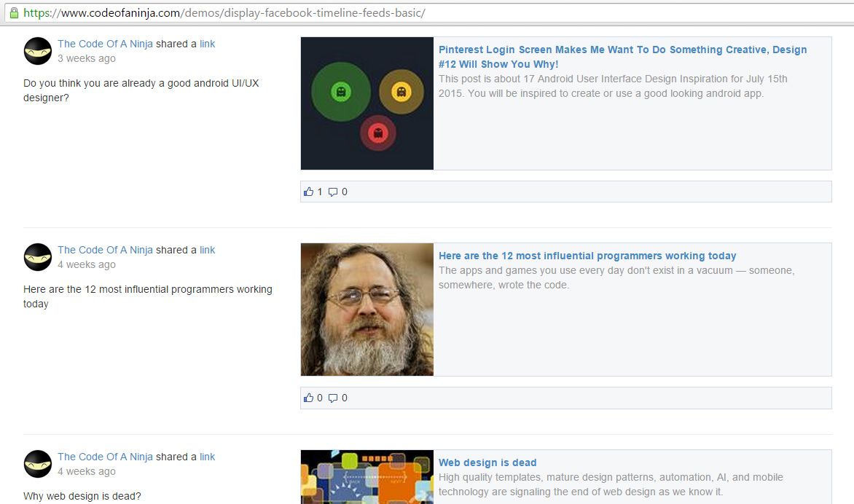This screenshot has height=504, width=854.
Task: Open the Pac-Man style thumbnail image
Action: tap(367, 103)
